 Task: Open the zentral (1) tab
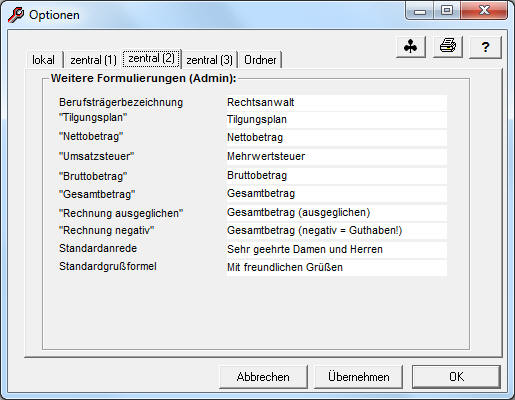click(x=93, y=60)
